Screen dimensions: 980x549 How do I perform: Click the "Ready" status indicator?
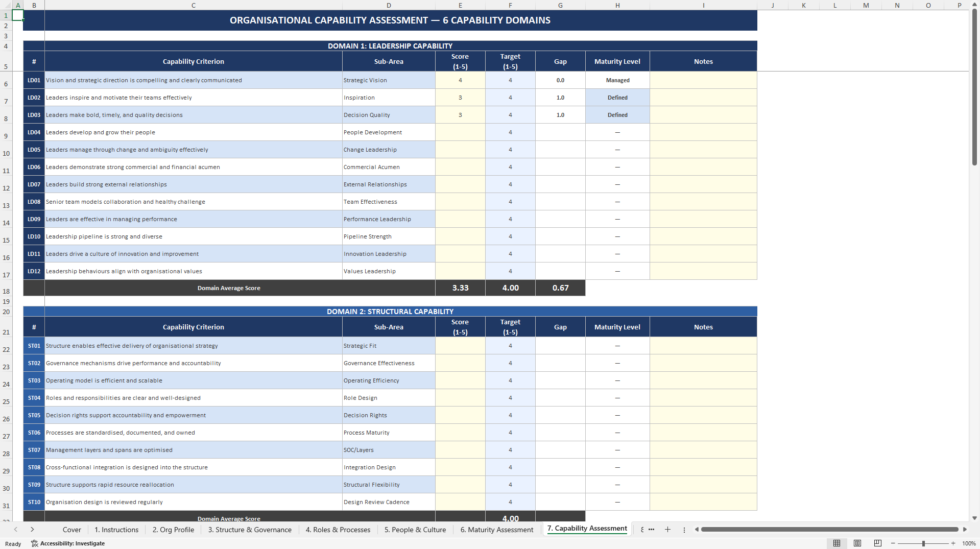[x=13, y=543]
